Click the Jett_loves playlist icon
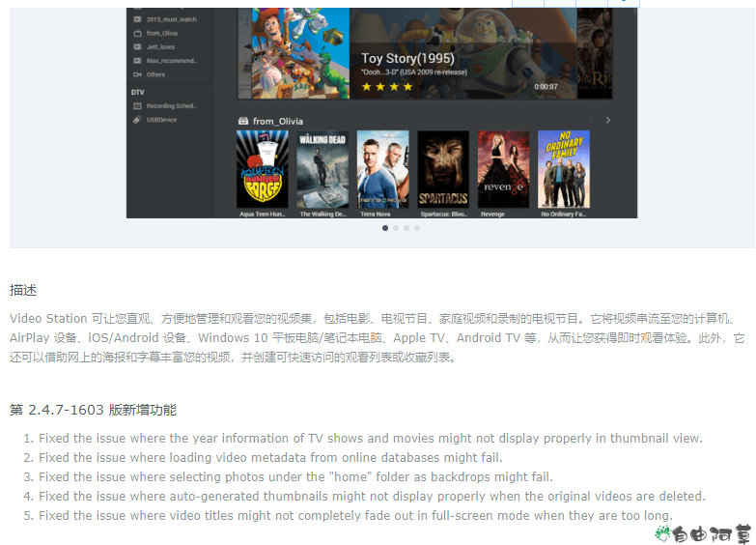Screen dimensions: 756x545 point(137,46)
